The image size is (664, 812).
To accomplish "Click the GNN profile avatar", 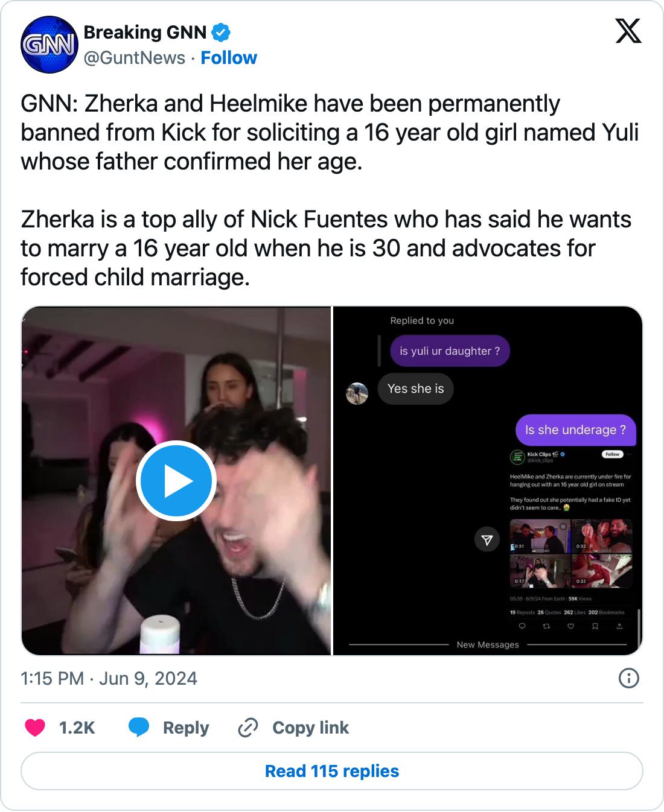I will 49,45.
